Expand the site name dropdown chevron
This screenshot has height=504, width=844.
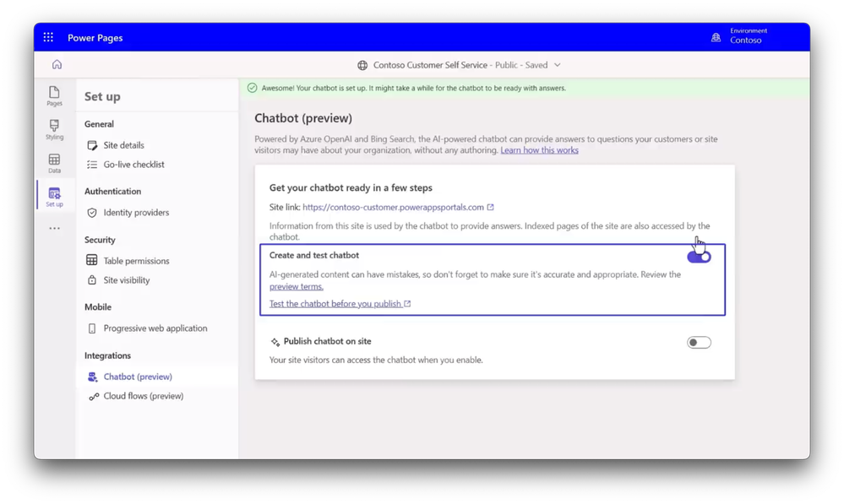558,65
